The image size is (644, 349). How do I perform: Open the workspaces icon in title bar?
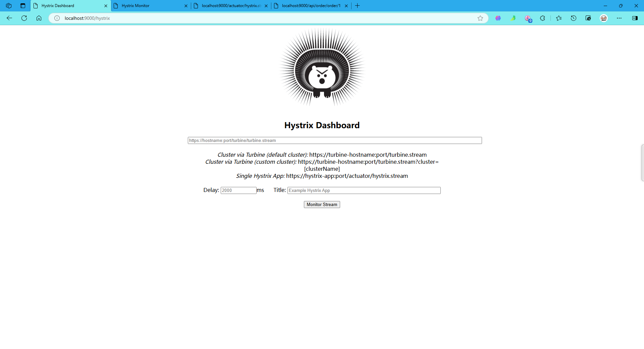click(9, 6)
